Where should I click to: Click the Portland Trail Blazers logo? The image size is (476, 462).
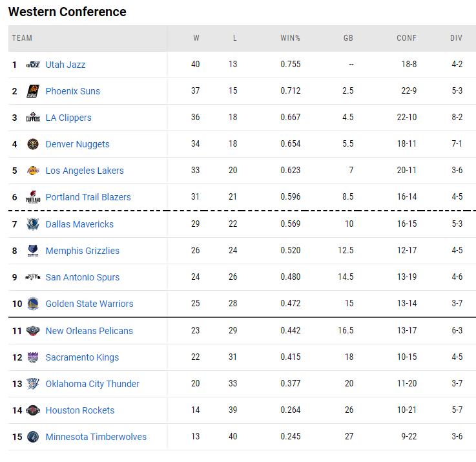click(33, 197)
